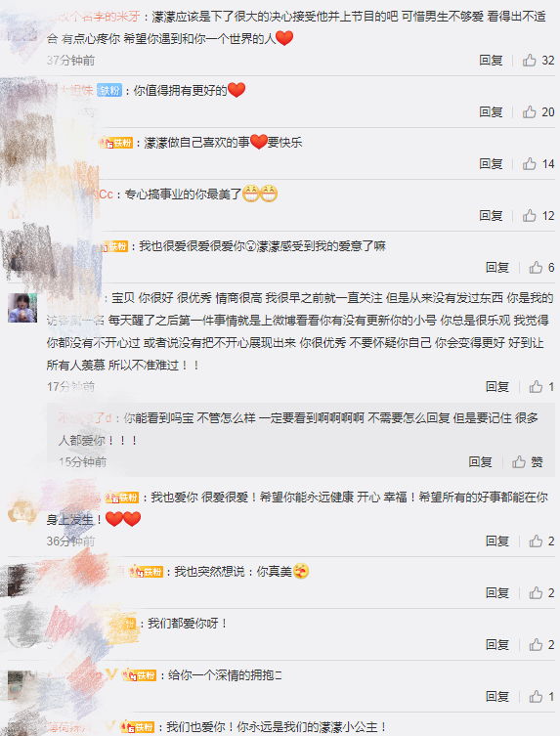Viewport: 560px width, 736px height.
Task: Reply to comment '潆潆做自己喜欢的事'
Action: [x=491, y=163]
